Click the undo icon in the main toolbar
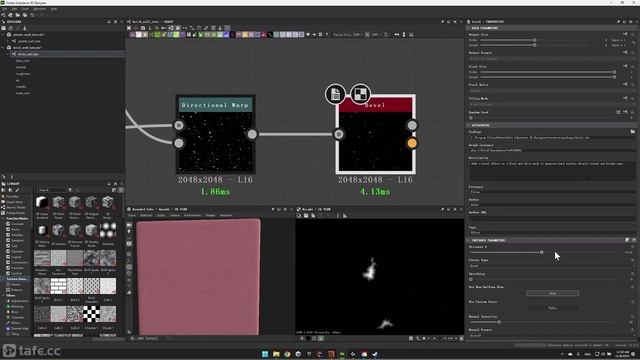This screenshot has height=360, width=640. [32, 15]
